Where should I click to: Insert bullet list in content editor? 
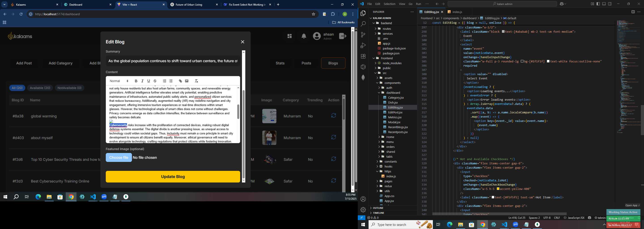171,81
